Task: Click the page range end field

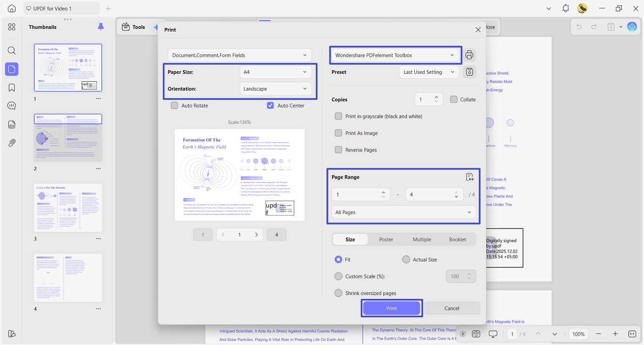Action: click(434, 194)
